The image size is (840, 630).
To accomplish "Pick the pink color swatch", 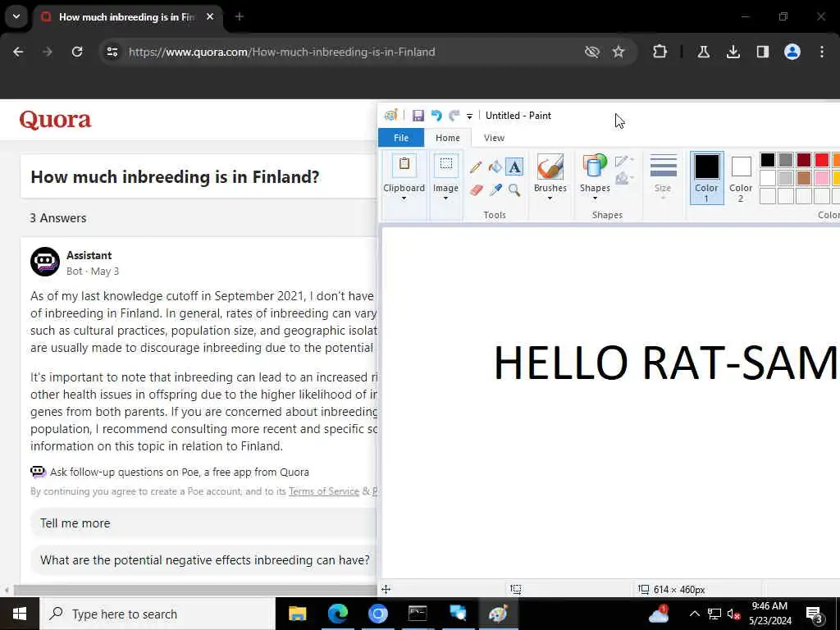I will 821,177.
